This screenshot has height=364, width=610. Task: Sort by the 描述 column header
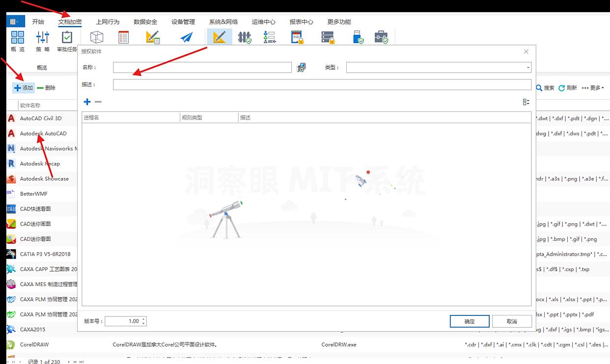pos(385,117)
